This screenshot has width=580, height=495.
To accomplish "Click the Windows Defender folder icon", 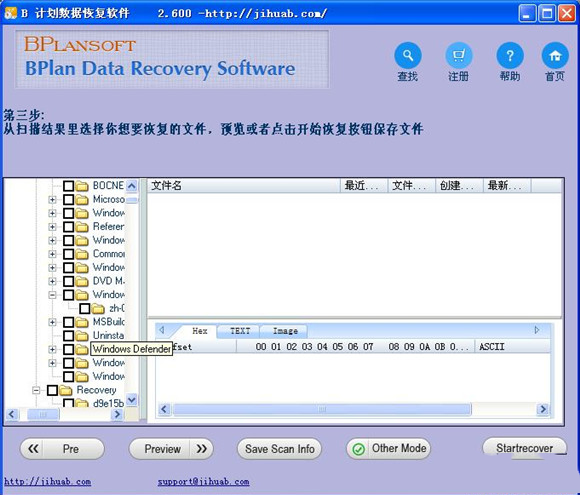I will click(x=82, y=349).
